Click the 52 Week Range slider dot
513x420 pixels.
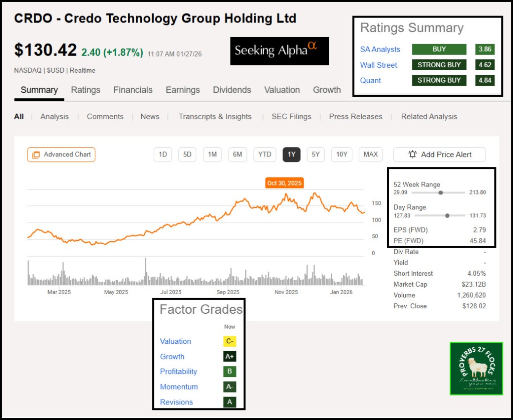[440, 192]
